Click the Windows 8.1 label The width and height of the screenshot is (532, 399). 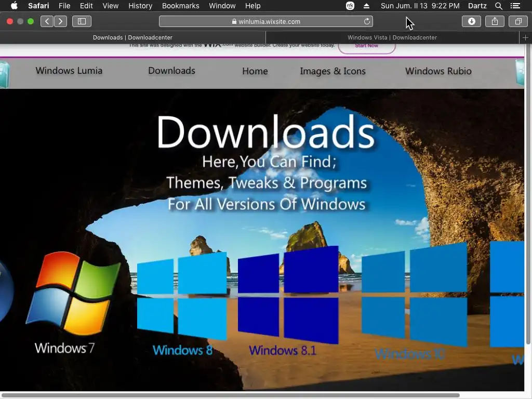[x=283, y=350]
